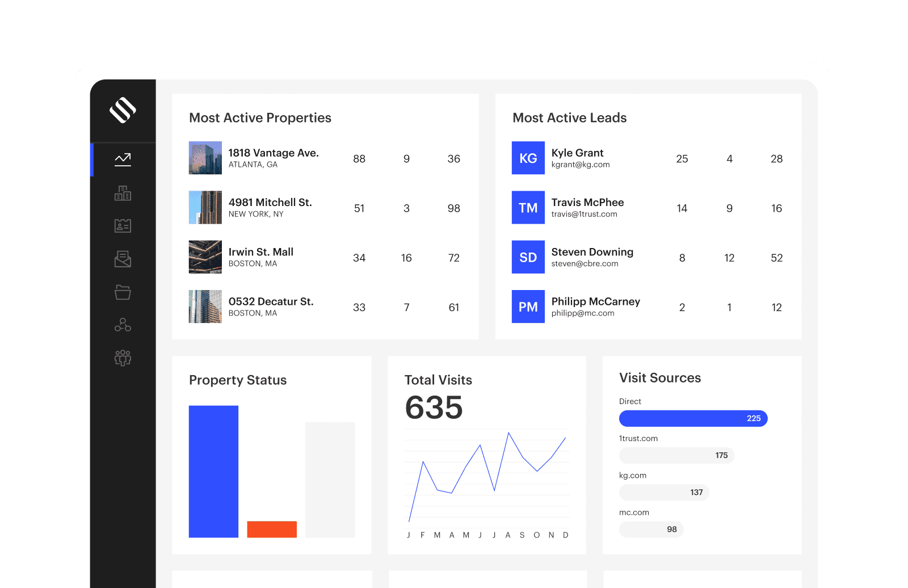Click the kg.com visits bar showing 137

pyautogui.click(x=664, y=492)
